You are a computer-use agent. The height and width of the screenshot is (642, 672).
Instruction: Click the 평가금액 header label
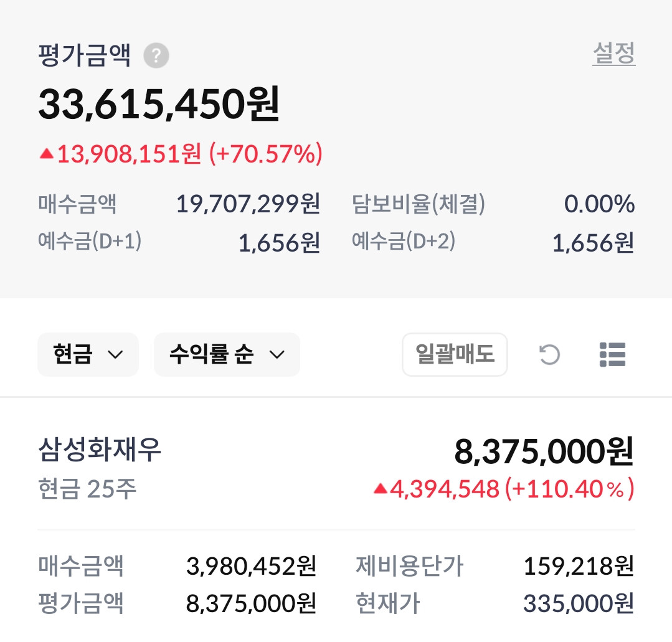[84, 56]
